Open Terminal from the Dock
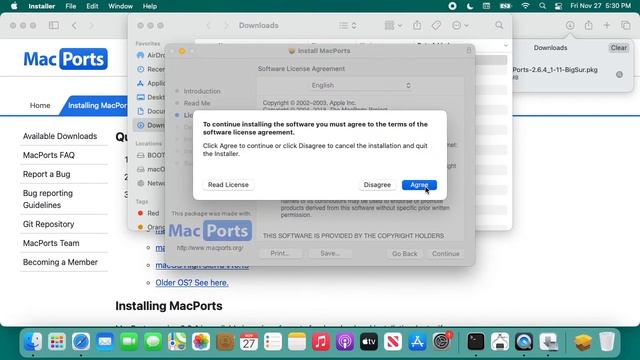 pos(476,342)
